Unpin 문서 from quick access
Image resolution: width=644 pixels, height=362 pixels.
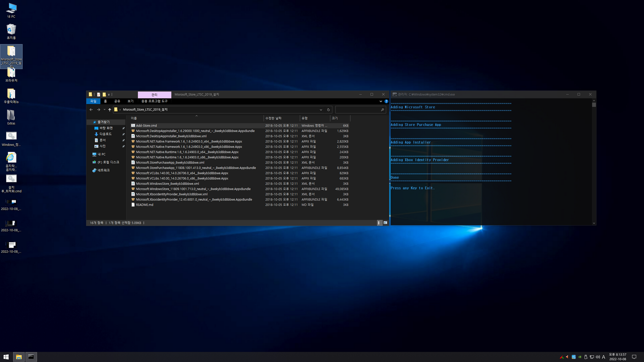(x=123, y=140)
